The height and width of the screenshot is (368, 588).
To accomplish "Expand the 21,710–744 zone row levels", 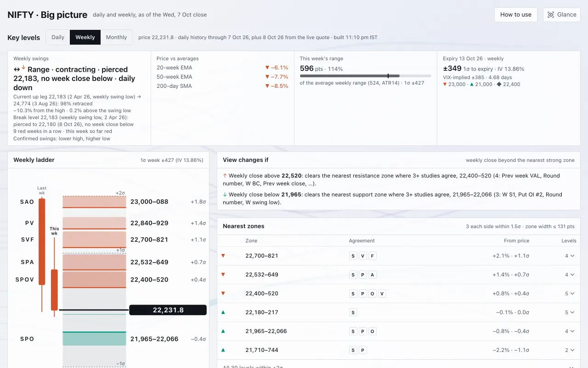I will click(570, 350).
